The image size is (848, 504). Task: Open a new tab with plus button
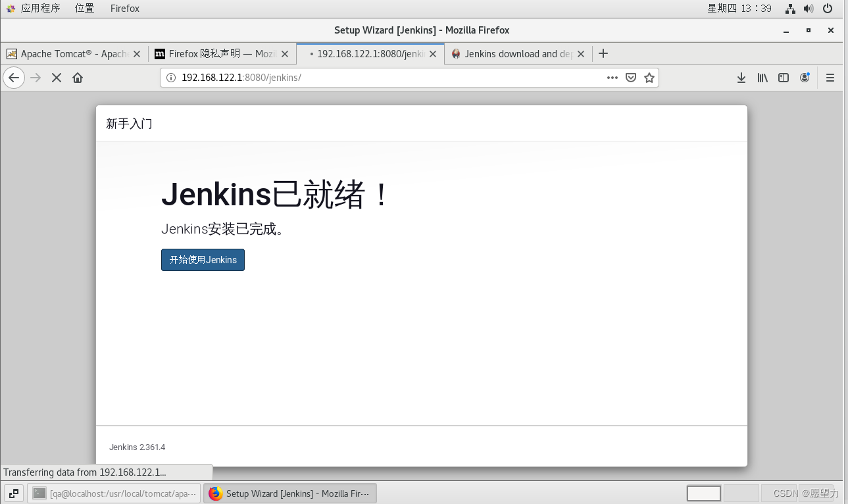point(603,54)
